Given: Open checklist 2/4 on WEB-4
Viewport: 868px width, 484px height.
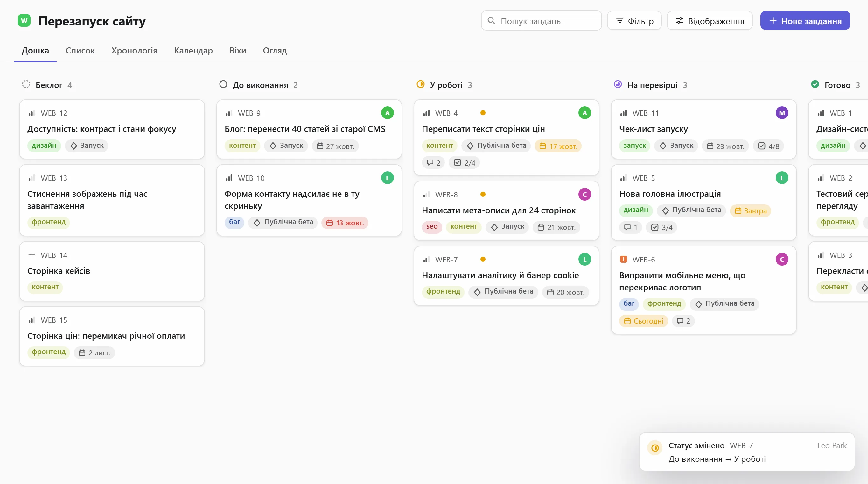Looking at the screenshot, I should (464, 163).
